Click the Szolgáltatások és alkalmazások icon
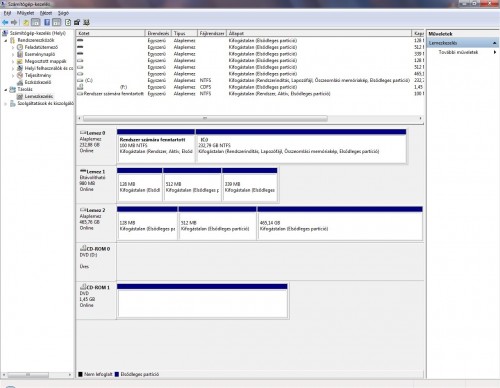Screen dimensions: 500x388 (x=13, y=103)
